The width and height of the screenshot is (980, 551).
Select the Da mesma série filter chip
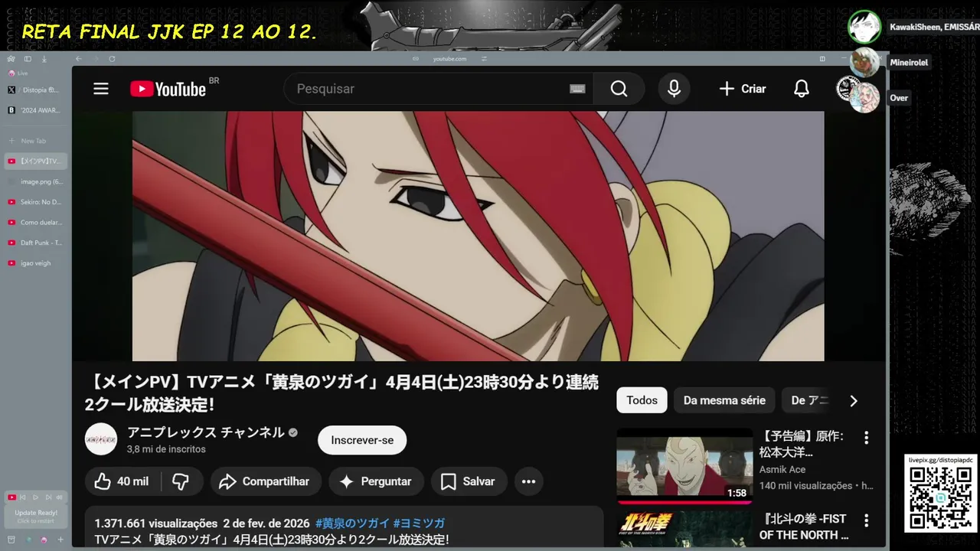click(724, 400)
